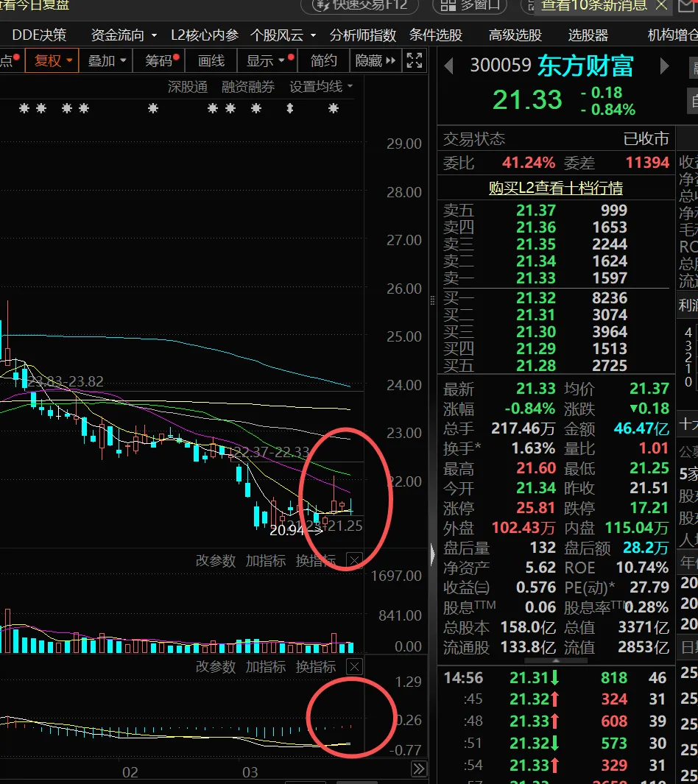Click the 02 month label on time axis
The height and width of the screenshot is (784, 698).
click(130, 772)
